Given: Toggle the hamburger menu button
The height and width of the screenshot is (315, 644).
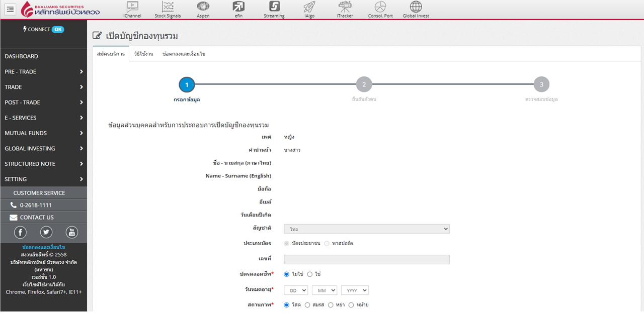Looking at the screenshot, I should 11,10.
